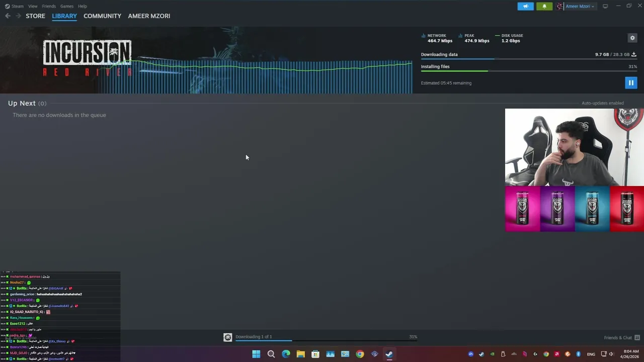This screenshot has width=644, height=362.
Task: Click the download icon beside 28.3 GB
Action: point(634,54)
